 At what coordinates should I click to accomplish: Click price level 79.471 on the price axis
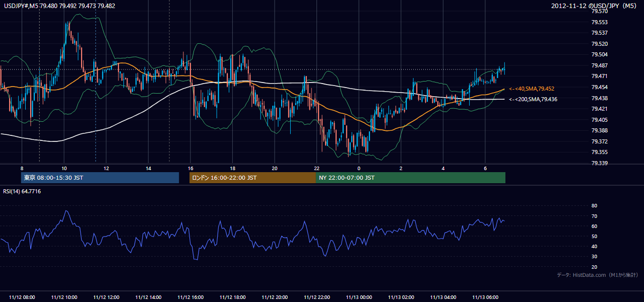coord(599,76)
